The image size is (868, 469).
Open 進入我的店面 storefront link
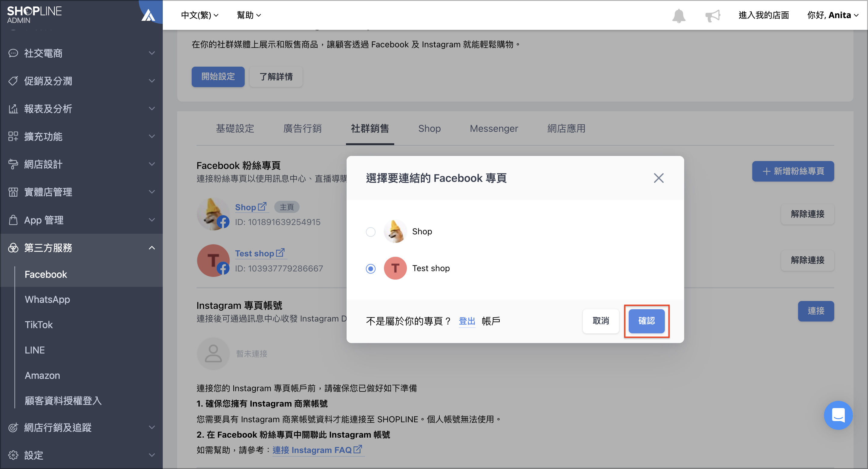[x=763, y=15]
